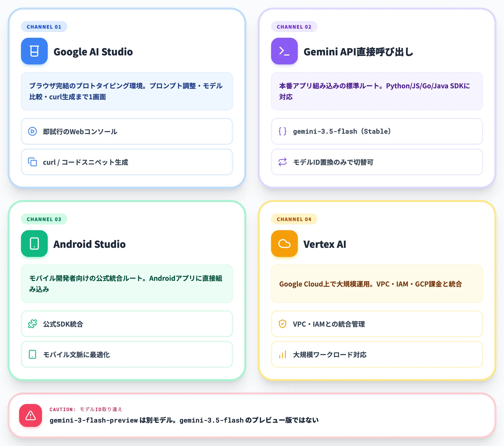Click the puzzle piece icon beside 公式SDK統合

(32, 324)
